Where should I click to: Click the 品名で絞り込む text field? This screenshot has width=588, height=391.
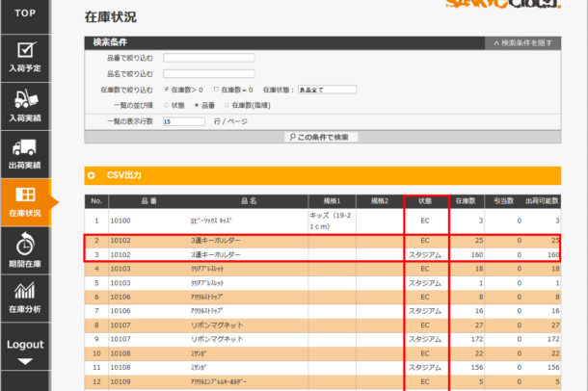click(208, 73)
